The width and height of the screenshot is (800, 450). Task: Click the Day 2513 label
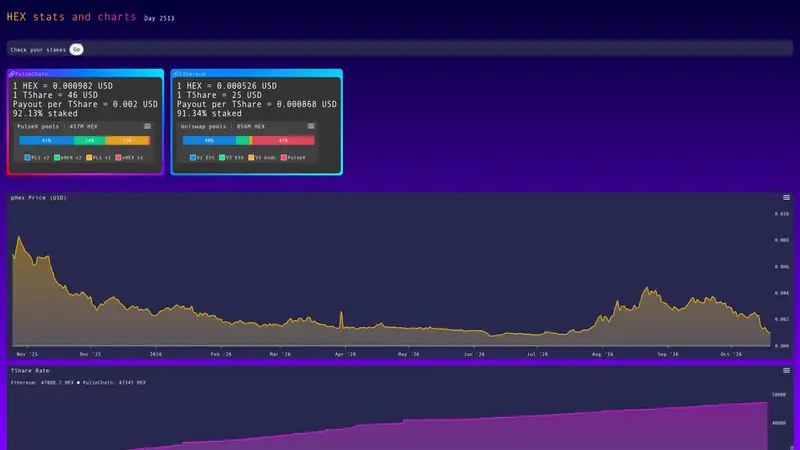click(x=159, y=18)
